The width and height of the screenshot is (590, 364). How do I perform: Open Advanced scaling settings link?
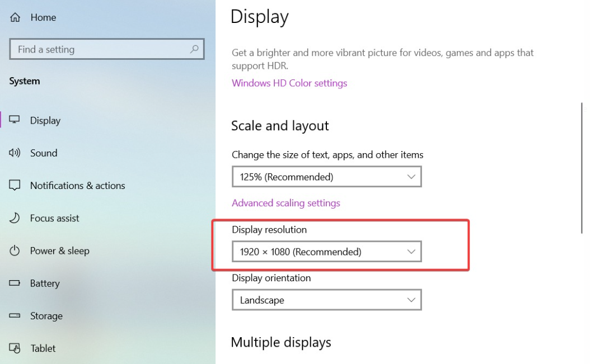[x=286, y=203]
